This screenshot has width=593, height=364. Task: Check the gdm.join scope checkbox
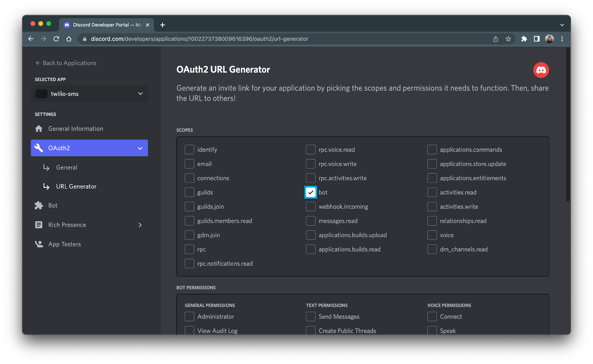click(x=189, y=235)
